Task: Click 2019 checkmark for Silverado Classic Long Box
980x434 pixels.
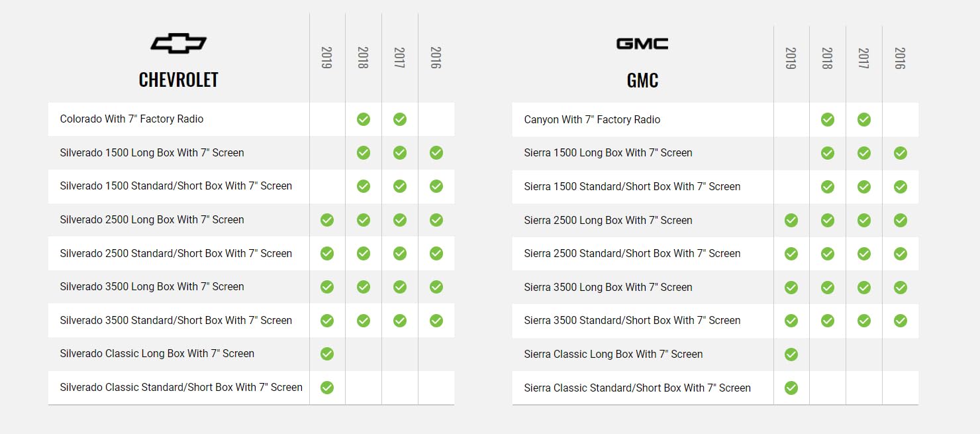Action: pyautogui.click(x=327, y=354)
